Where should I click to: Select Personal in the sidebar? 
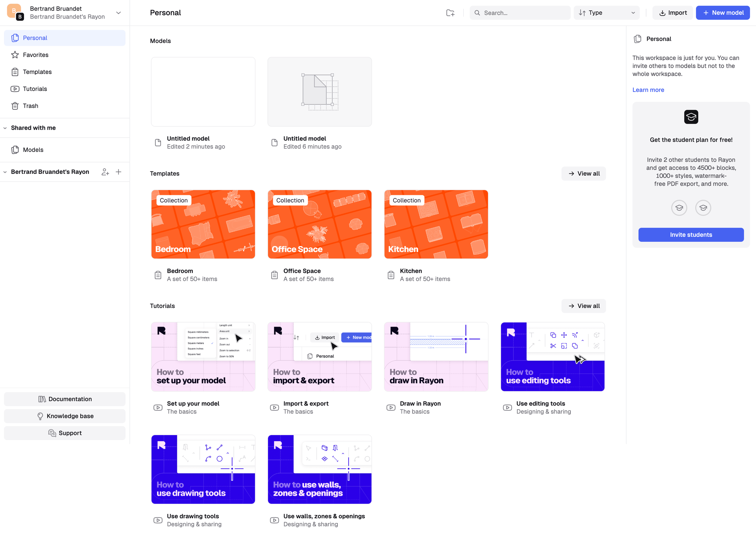(65, 38)
